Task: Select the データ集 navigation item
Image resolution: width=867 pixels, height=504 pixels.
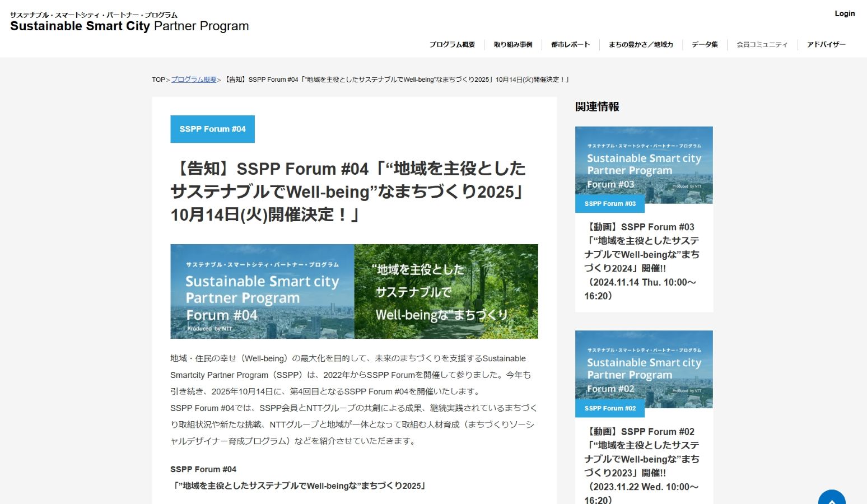Action: pos(704,45)
